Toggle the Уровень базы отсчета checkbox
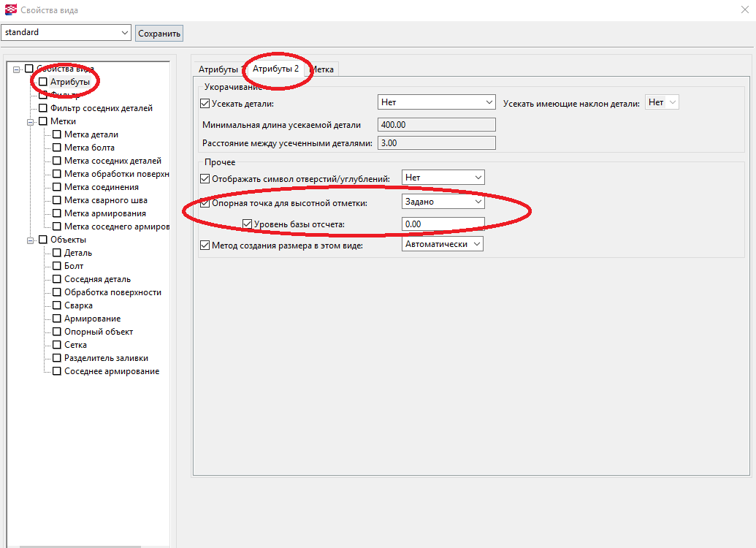The width and height of the screenshot is (756, 548). 247,224
